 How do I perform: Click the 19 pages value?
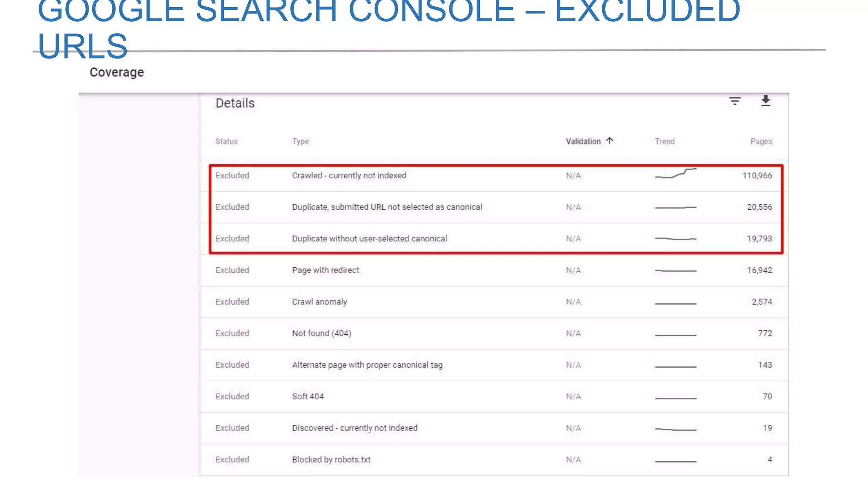[768, 428]
